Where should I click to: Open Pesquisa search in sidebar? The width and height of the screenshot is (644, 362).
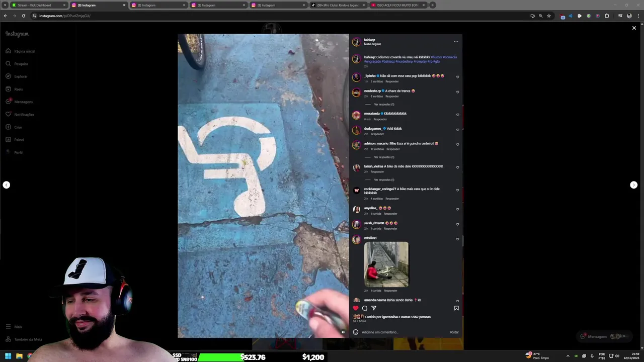point(17,64)
